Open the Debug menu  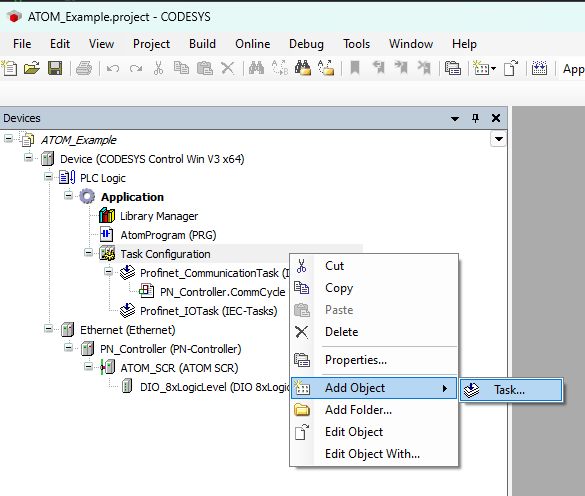coord(306,44)
